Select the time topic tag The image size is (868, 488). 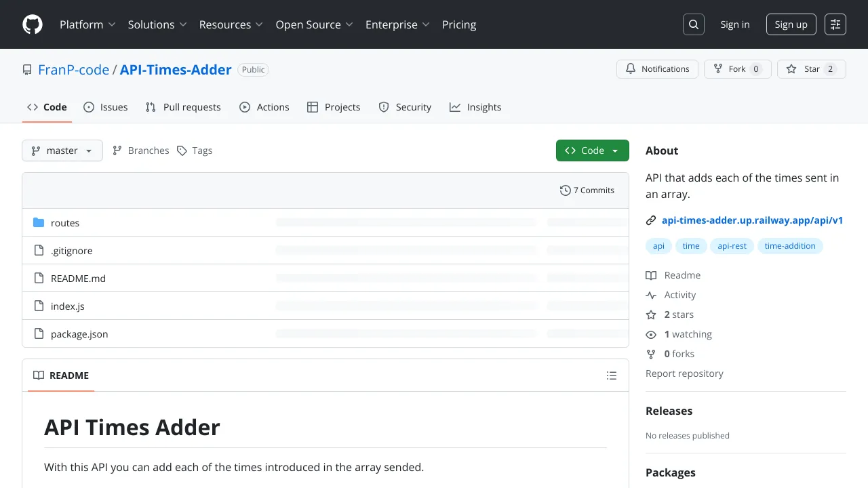coord(691,246)
